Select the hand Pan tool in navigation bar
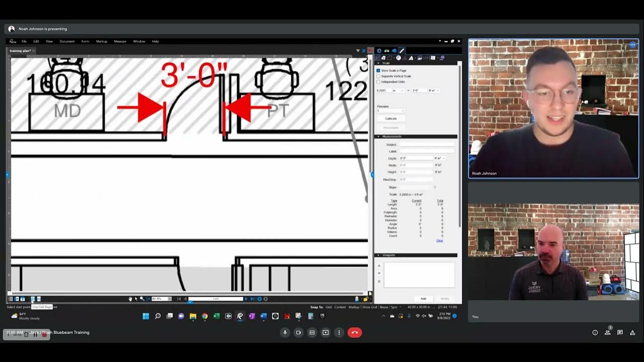Image resolution: width=644 pixels, height=362 pixels. (130, 299)
